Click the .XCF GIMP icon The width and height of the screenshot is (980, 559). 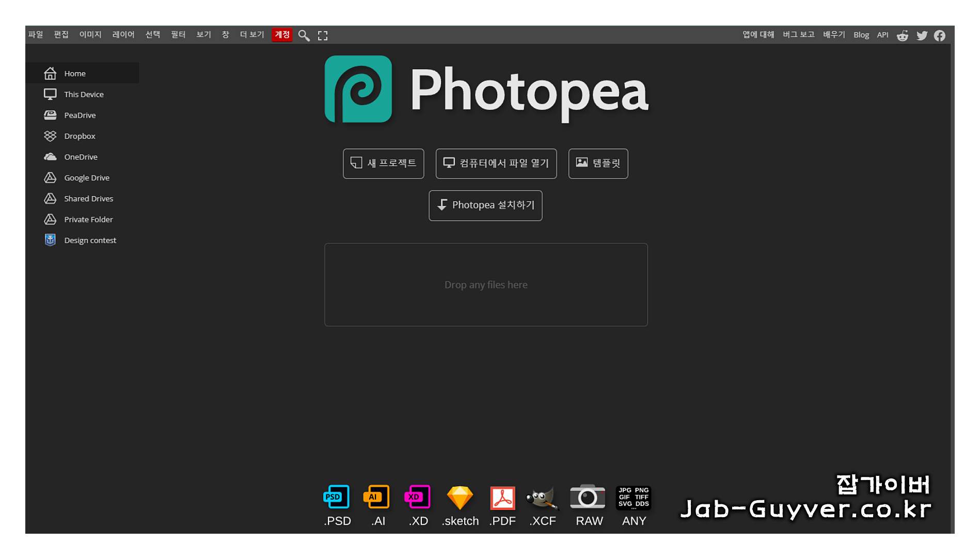click(x=542, y=498)
